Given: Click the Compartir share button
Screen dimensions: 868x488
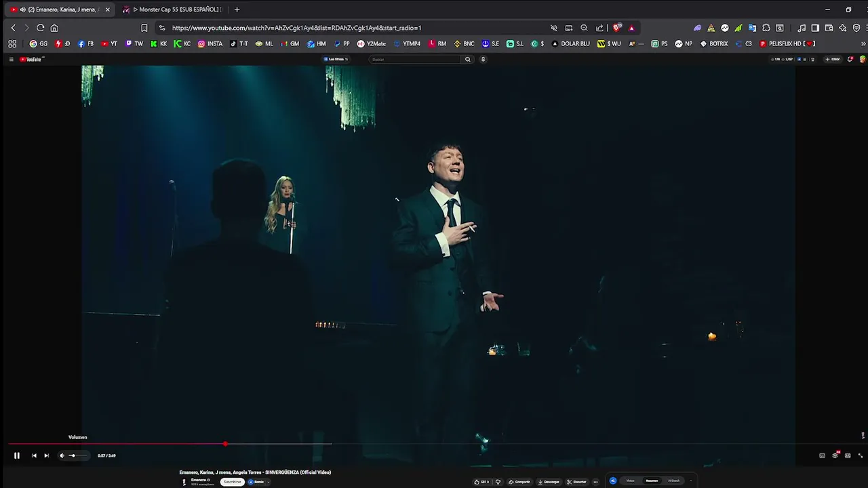Looking at the screenshot, I should (519, 482).
